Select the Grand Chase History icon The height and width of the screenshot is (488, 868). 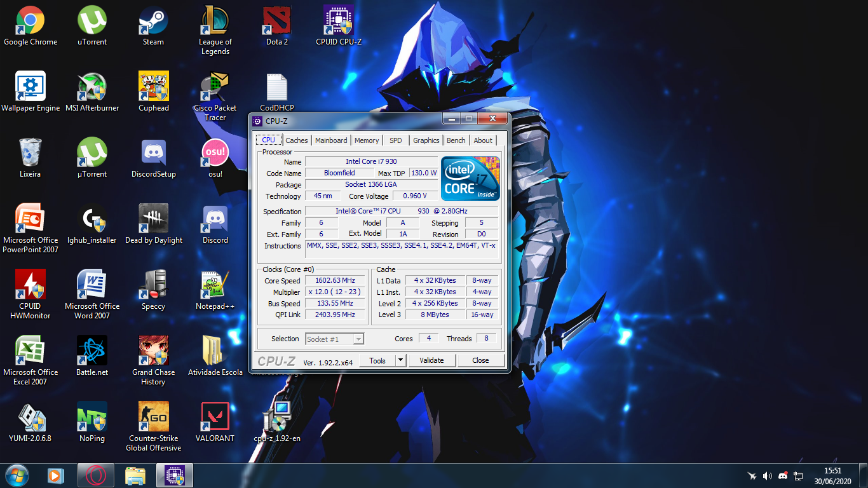[154, 362]
